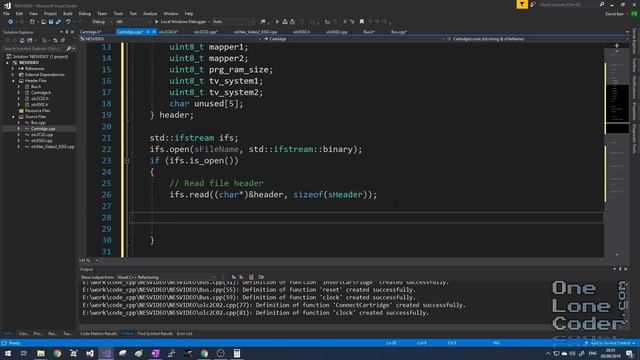This screenshot has height=360, width=640.
Task: Open the File menu
Action: [x=6, y=13]
